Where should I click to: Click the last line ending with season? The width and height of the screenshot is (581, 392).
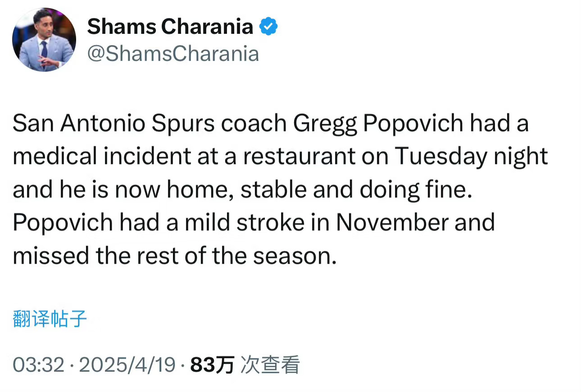tap(175, 256)
